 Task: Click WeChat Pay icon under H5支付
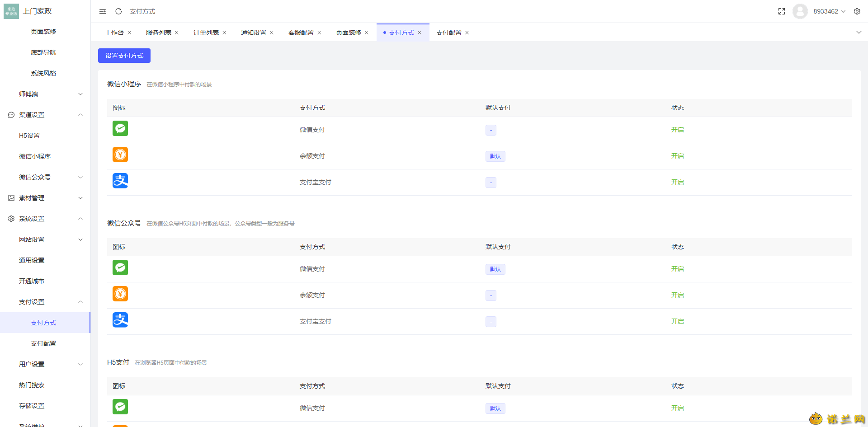click(120, 407)
